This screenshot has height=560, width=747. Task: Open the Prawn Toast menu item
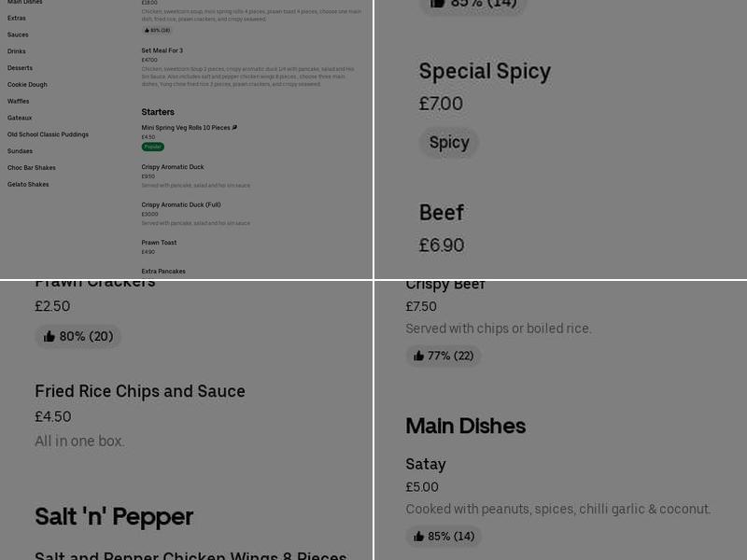pyautogui.click(x=159, y=243)
